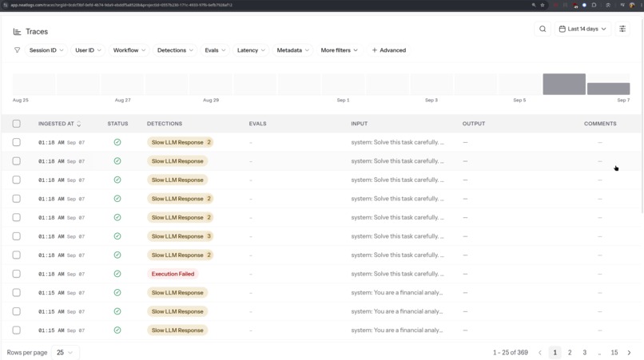Screen dimensions: 644x360
Task: Expand the More filters dropdown
Action: [x=339, y=50]
